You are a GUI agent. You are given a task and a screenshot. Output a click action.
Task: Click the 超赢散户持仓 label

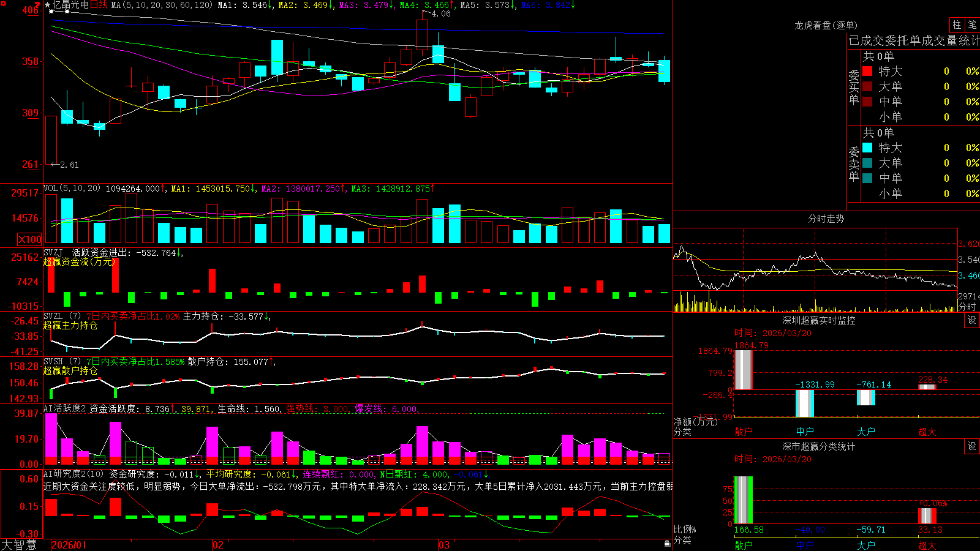pyautogui.click(x=70, y=370)
